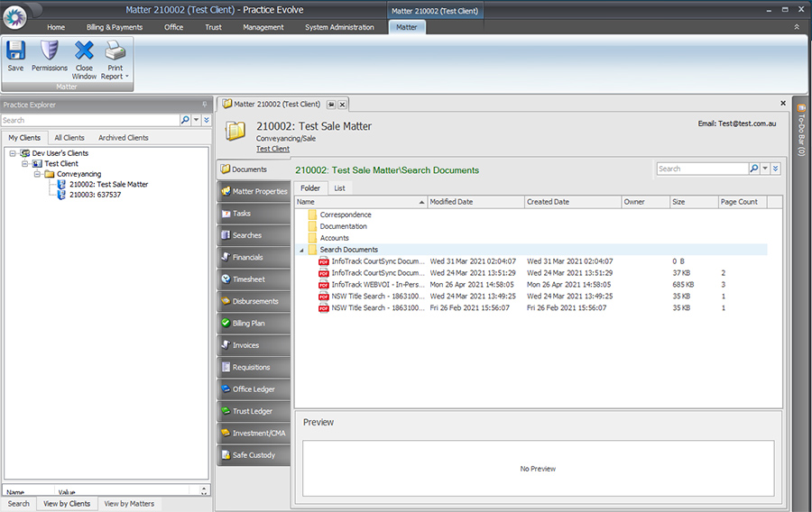Image resolution: width=812 pixels, height=512 pixels.
Task: Open the Management ribbon tab
Action: click(x=263, y=27)
